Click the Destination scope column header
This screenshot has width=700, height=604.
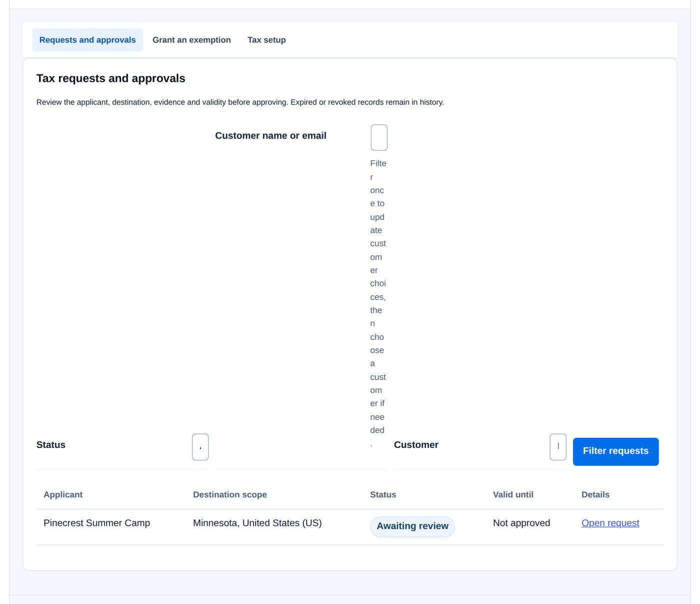tap(230, 494)
